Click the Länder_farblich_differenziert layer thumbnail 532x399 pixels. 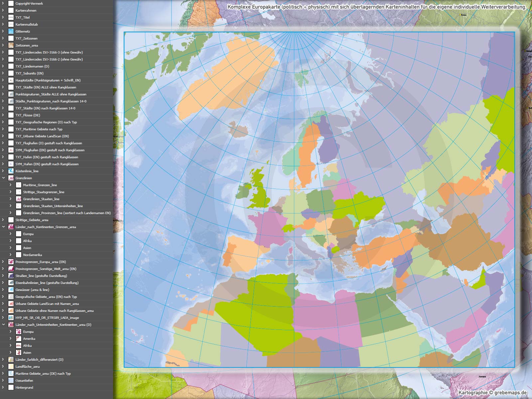[11, 359]
